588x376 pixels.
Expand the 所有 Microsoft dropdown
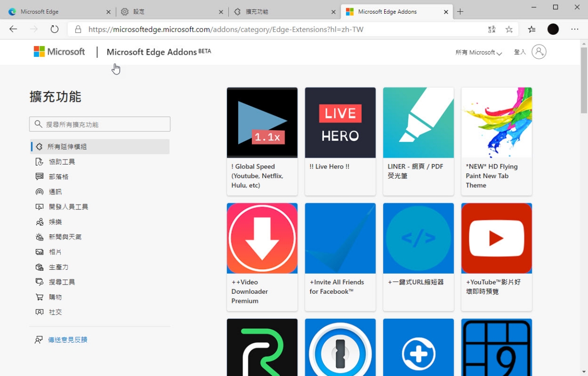point(478,52)
